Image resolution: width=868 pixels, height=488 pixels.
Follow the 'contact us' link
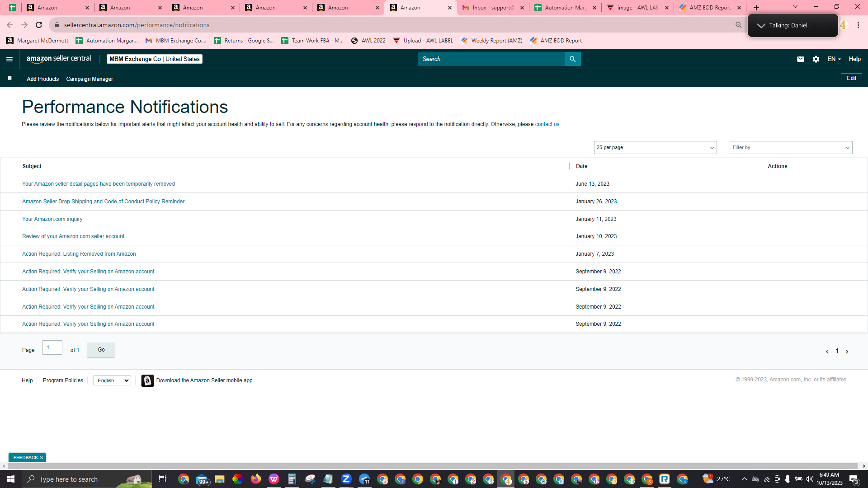tap(547, 124)
